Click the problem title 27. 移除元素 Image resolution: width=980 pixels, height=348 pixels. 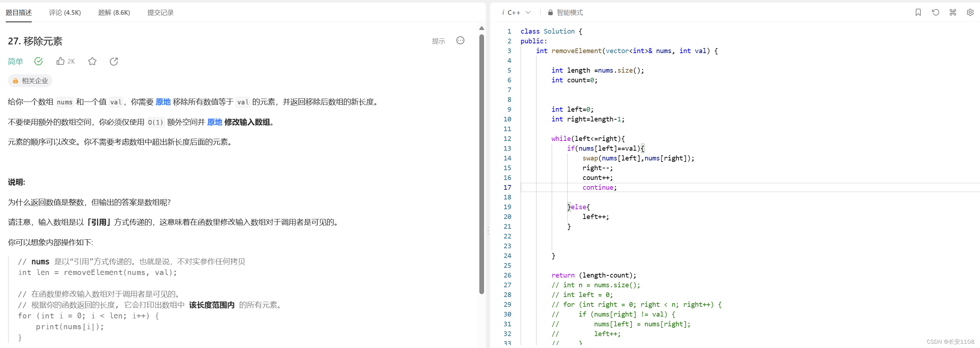[35, 41]
